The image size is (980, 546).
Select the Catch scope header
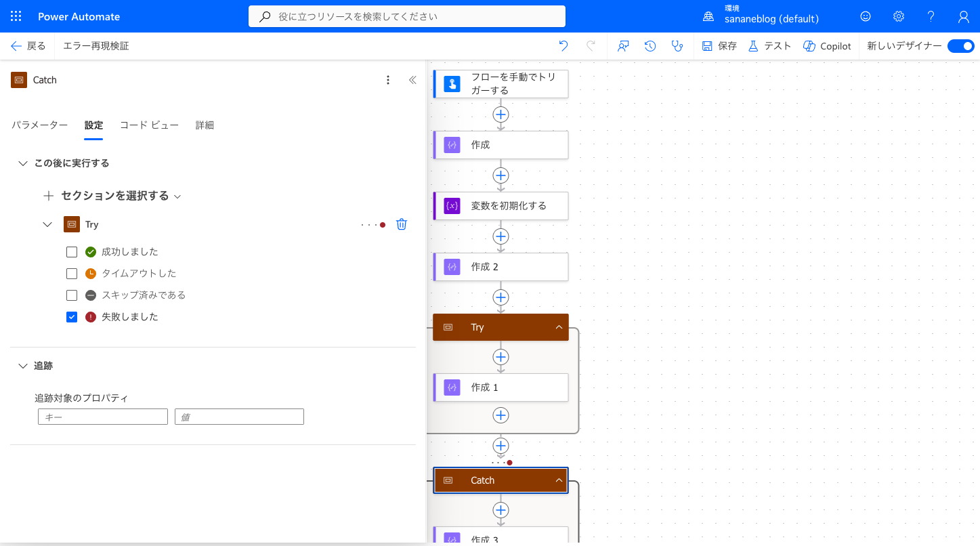point(500,480)
